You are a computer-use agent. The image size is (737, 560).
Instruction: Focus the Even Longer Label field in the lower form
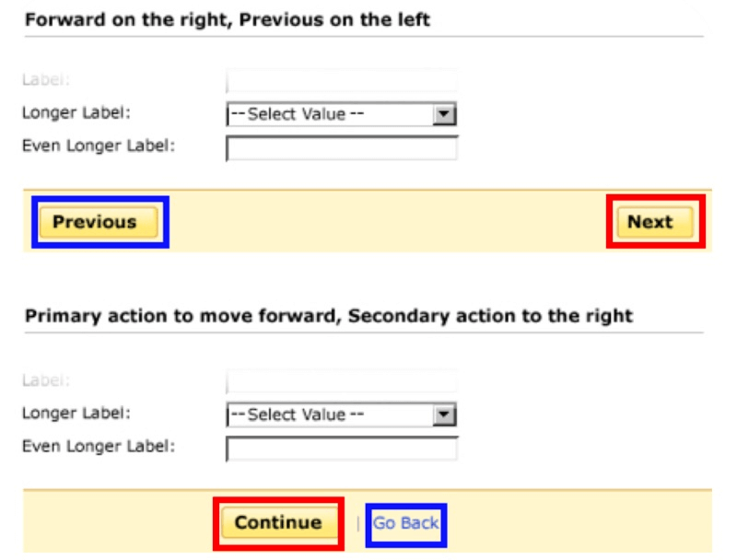click(342, 449)
